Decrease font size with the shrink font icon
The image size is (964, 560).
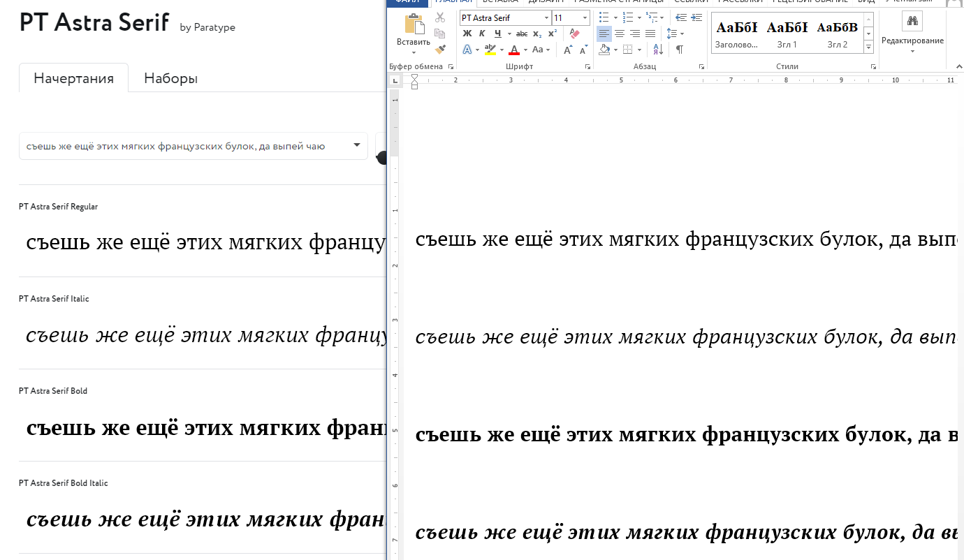click(583, 50)
